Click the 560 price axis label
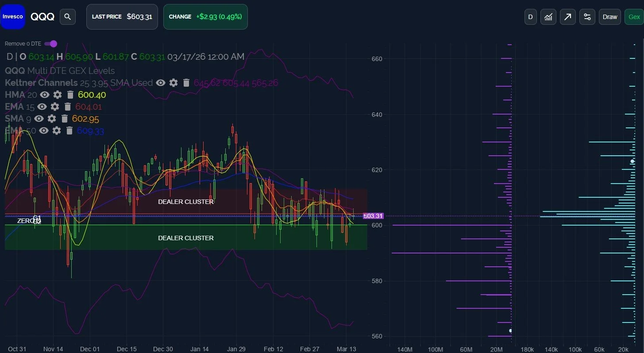The width and height of the screenshot is (644, 353). click(x=377, y=336)
